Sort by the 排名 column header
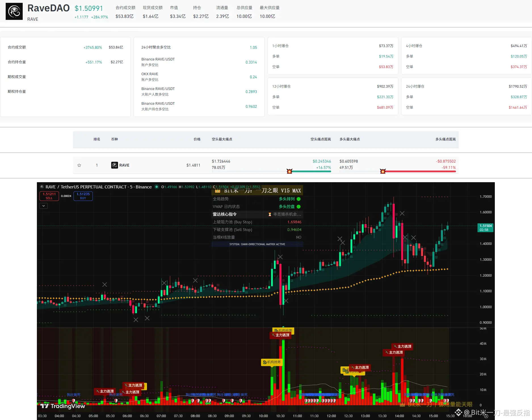 click(x=97, y=139)
